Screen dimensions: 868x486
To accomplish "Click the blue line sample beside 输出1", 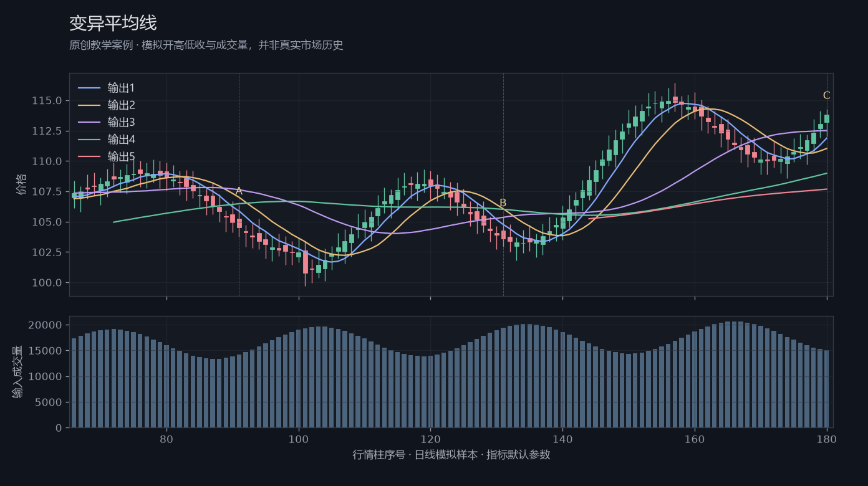I will click(x=89, y=88).
